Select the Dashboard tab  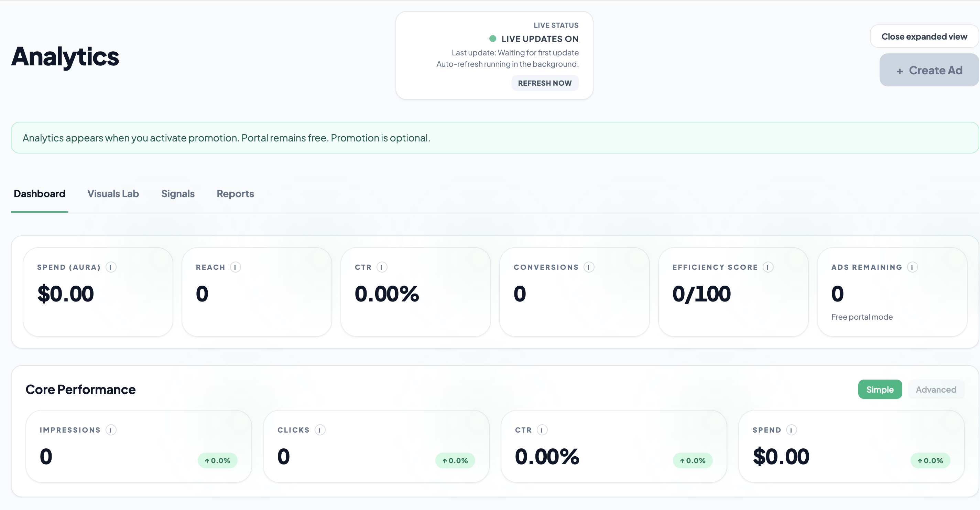point(40,194)
